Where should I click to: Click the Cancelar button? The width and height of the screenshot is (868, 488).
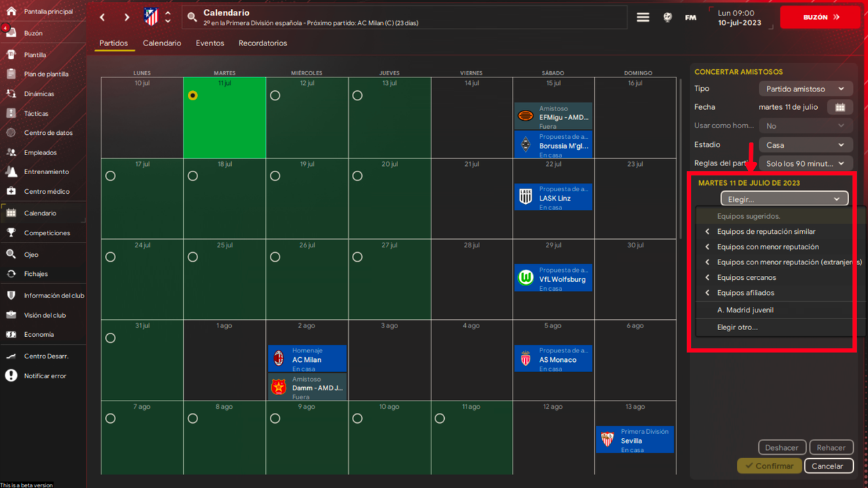(x=828, y=466)
